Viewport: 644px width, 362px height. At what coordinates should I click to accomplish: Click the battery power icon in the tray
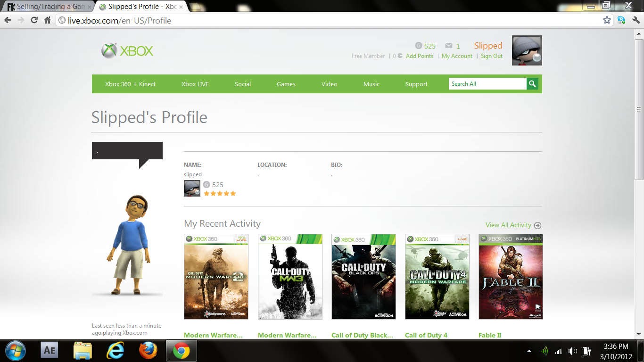click(x=587, y=351)
